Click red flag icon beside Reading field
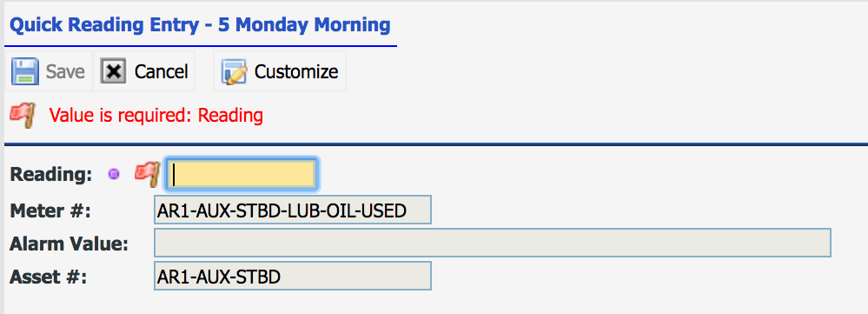Image resolution: width=868 pixels, height=314 pixels. [x=147, y=173]
